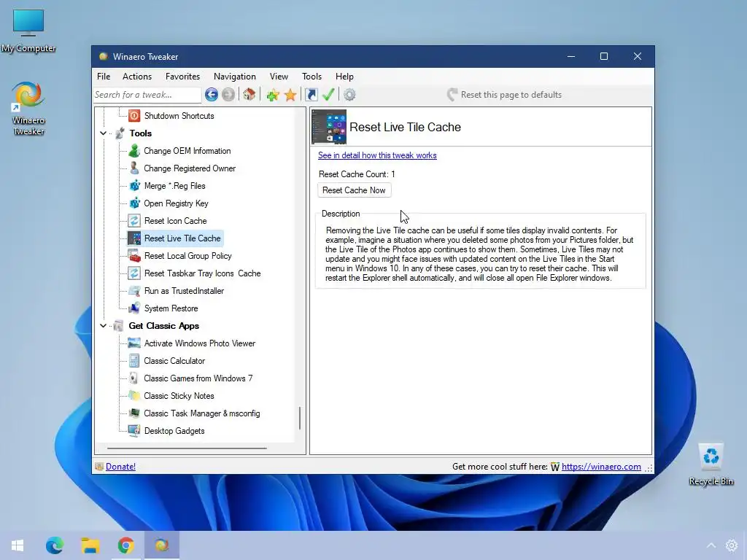
Task: Open the Help menu
Action: [x=344, y=77]
